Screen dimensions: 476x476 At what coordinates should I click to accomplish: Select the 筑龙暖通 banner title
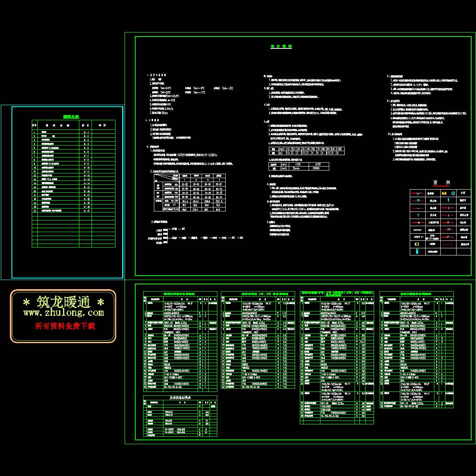point(64,302)
